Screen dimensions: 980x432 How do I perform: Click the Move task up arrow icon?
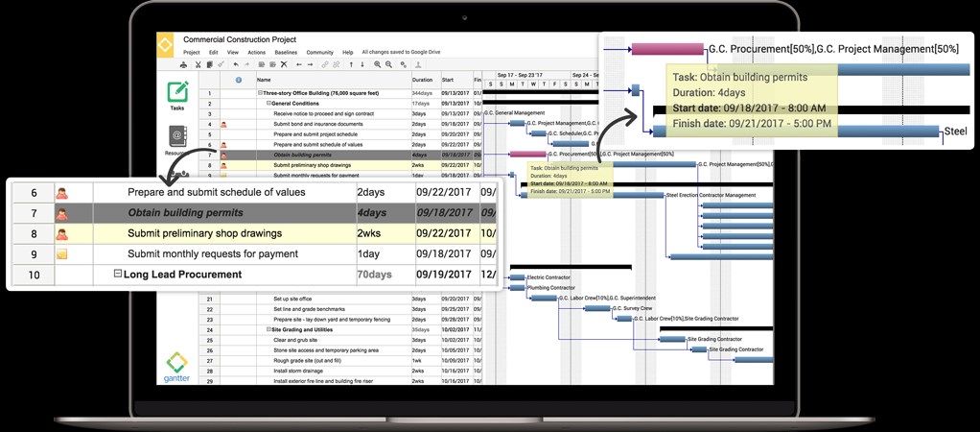[351, 64]
